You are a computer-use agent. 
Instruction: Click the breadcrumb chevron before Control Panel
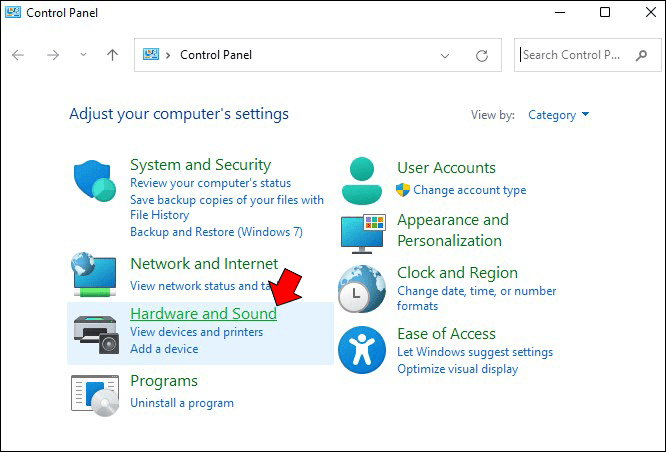(x=168, y=55)
